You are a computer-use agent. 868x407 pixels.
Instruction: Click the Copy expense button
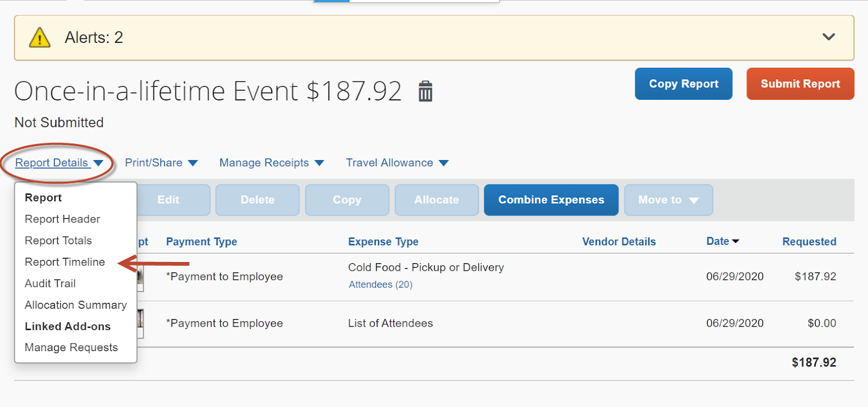pyautogui.click(x=347, y=200)
